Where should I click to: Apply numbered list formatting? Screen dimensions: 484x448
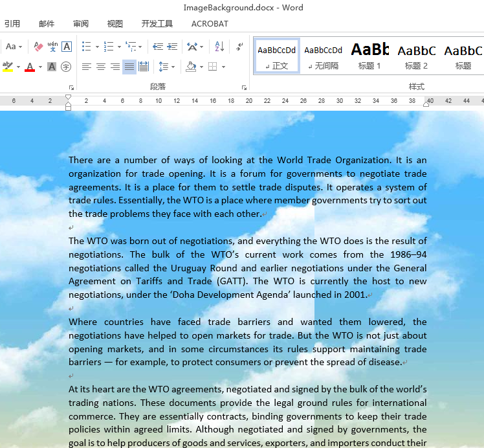[x=108, y=47]
